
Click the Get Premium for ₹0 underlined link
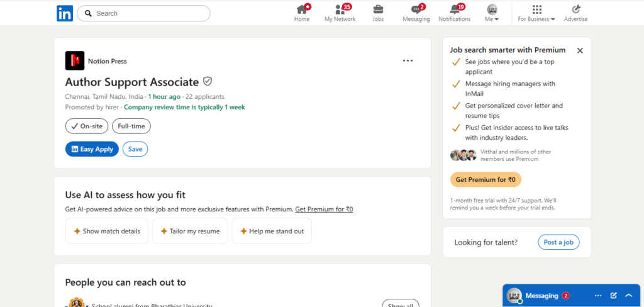tap(324, 209)
